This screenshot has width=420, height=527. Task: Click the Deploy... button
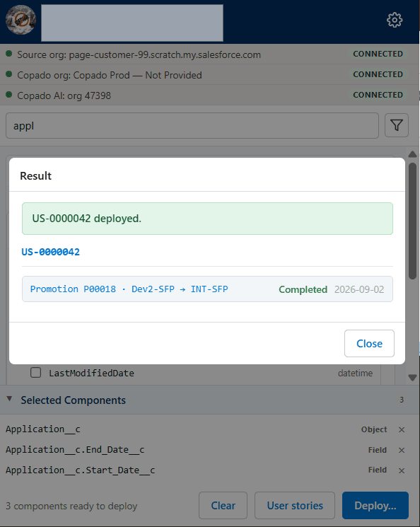click(x=375, y=506)
